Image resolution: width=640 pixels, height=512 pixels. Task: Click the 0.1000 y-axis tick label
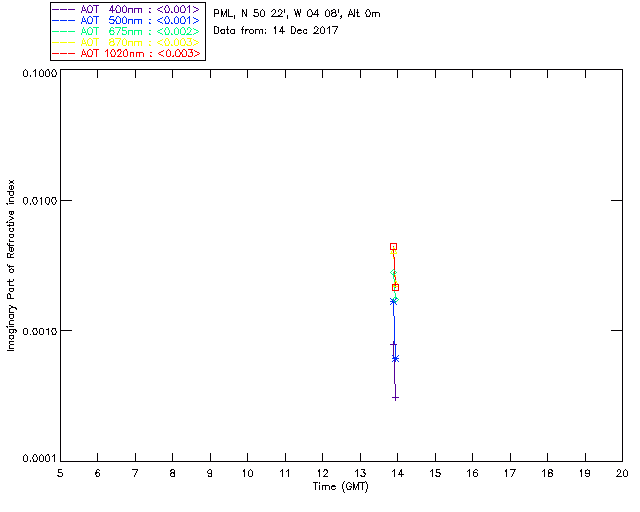coord(39,73)
